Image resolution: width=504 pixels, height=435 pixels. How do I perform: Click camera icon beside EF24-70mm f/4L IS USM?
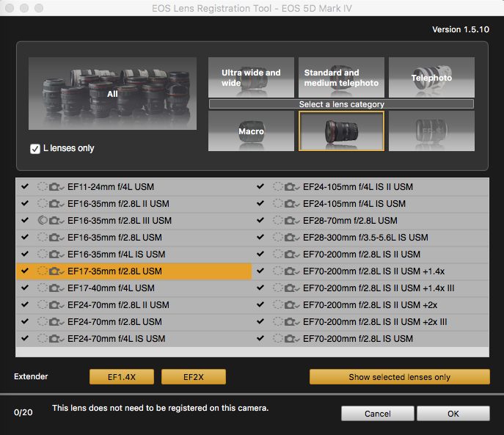(x=56, y=339)
